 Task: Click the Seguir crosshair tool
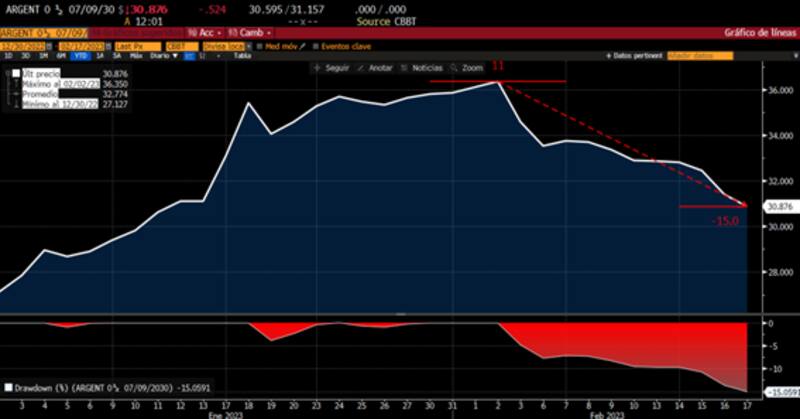pos(335,67)
